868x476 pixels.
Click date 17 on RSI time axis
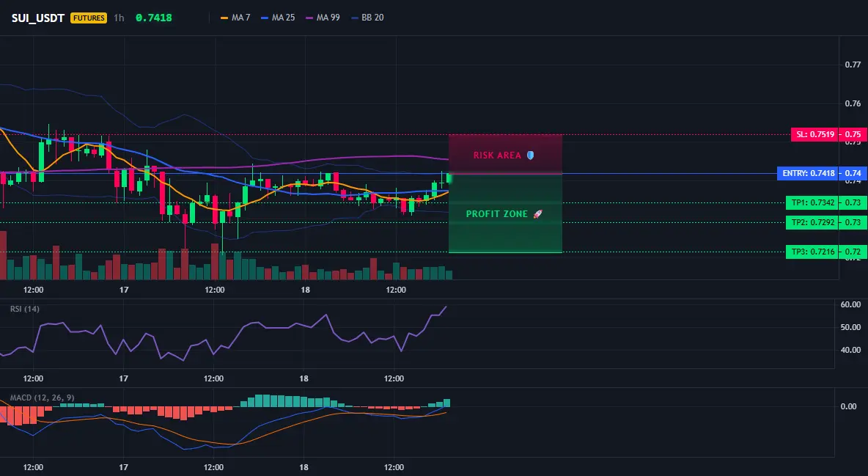(x=123, y=378)
